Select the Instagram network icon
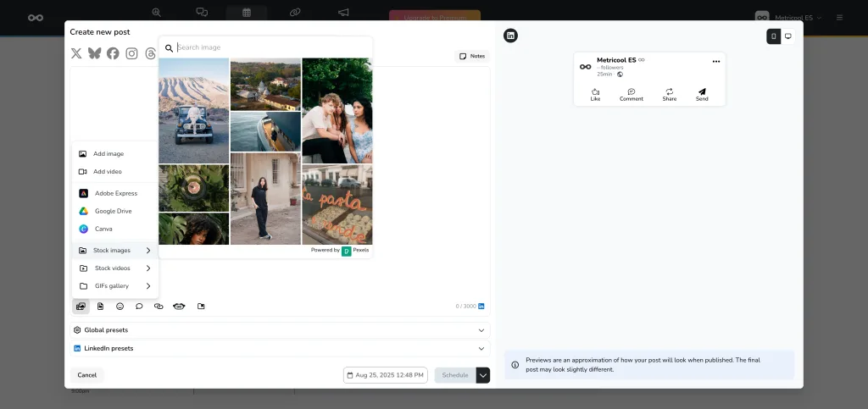 point(131,53)
